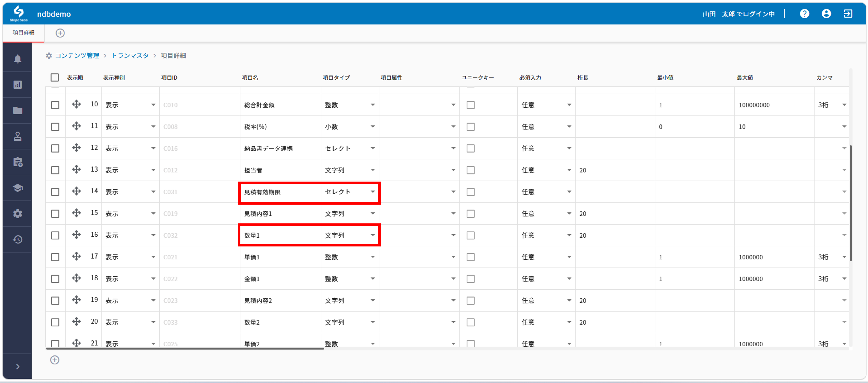The width and height of the screenshot is (868, 383).
Task: Select row 18 金額1 checkbox
Action: [x=55, y=279]
